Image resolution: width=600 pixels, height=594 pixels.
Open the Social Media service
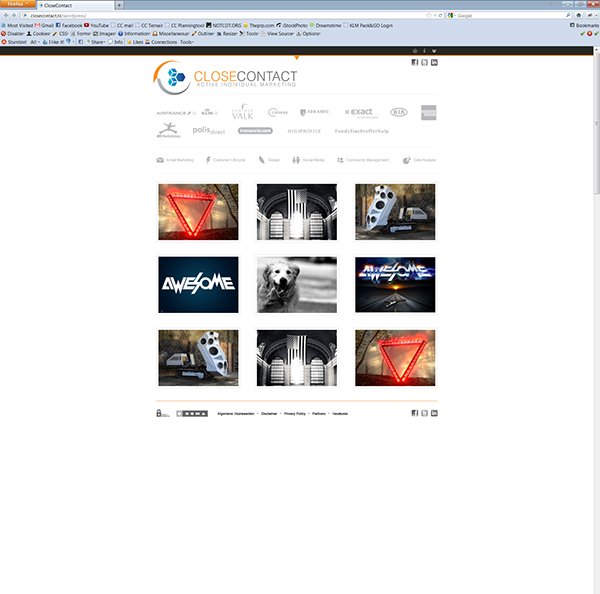(308, 160)
